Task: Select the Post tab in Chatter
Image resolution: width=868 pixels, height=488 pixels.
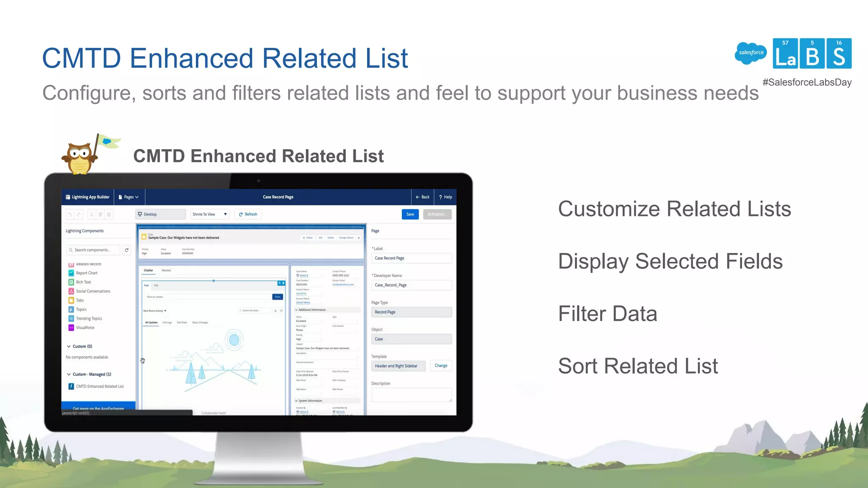Action: click(146, 286)
